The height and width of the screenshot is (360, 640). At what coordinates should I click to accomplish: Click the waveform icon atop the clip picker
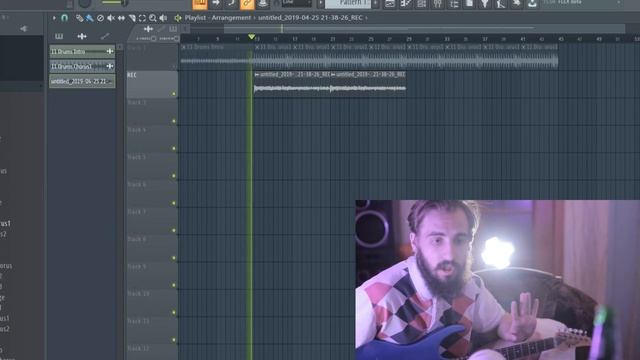tap(82, 36)
